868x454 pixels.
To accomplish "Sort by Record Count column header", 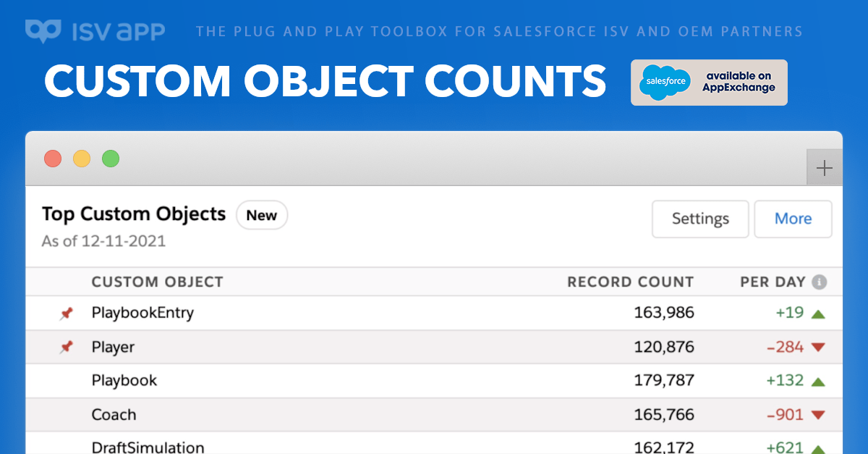I will tap(631, 282).
